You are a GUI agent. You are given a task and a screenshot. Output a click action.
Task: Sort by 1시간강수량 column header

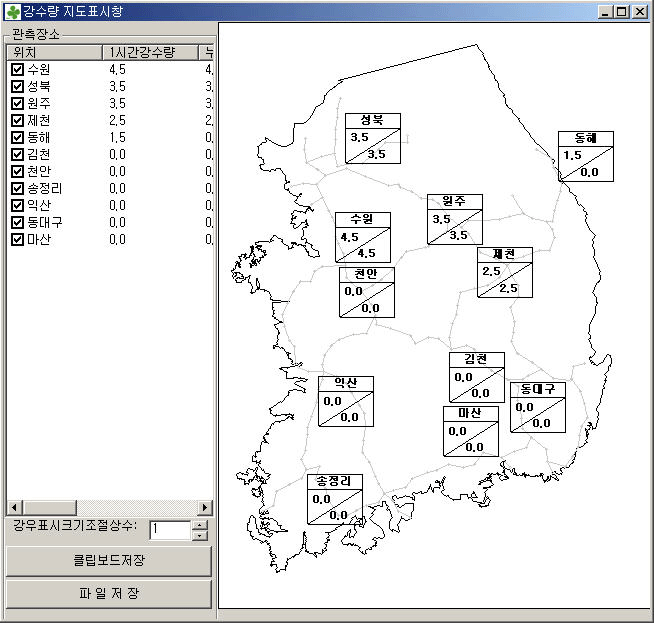tap(152, 52)
